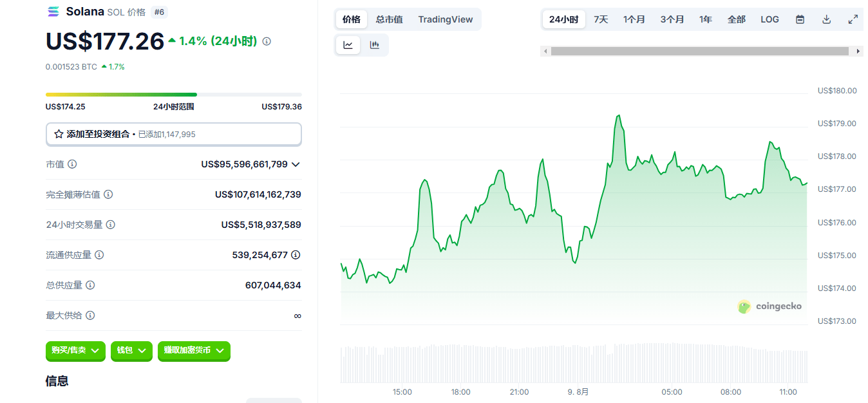The width and height of the screenshot is (868, 403).
Task: Click the Solana logo icon
Action: (53, 12)
